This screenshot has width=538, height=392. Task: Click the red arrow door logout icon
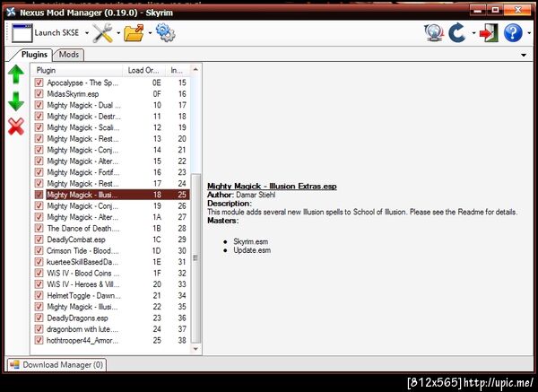(x=489, y=33)
